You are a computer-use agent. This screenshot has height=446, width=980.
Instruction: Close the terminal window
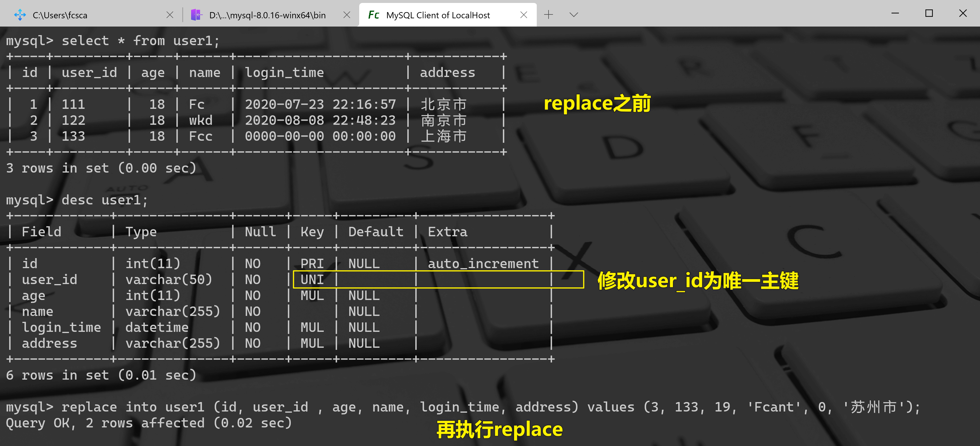pyautogui.click(x=963, y=14)
